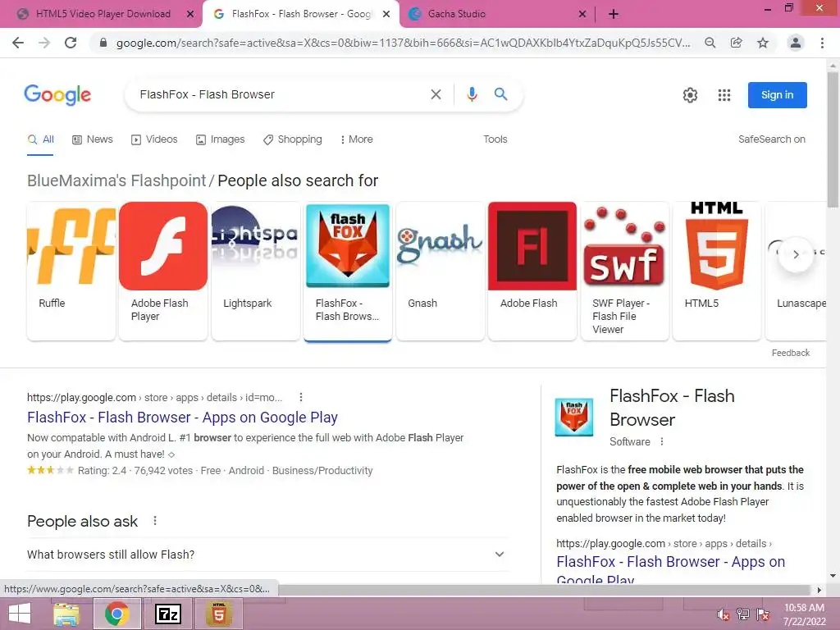Viewport: 840px width, 630px height.
Task: Open the HTML5 app in the taskbar
Action: coord(219,614)
